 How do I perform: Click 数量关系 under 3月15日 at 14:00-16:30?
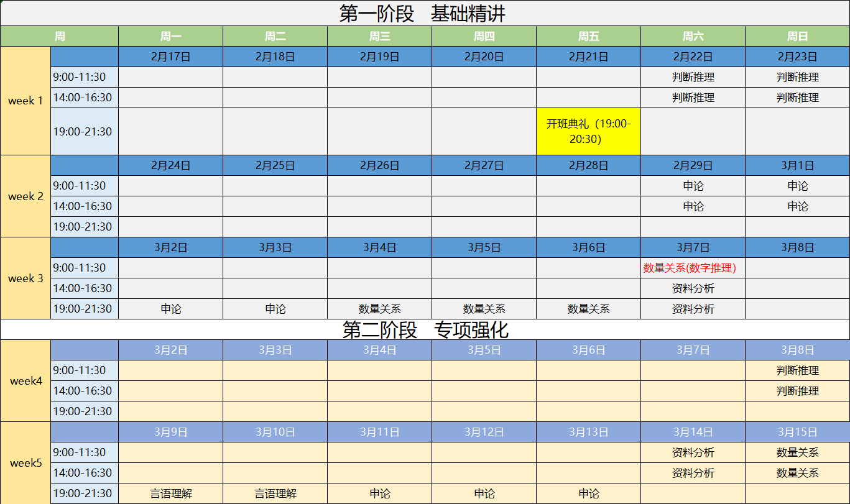tap(797, 473)
